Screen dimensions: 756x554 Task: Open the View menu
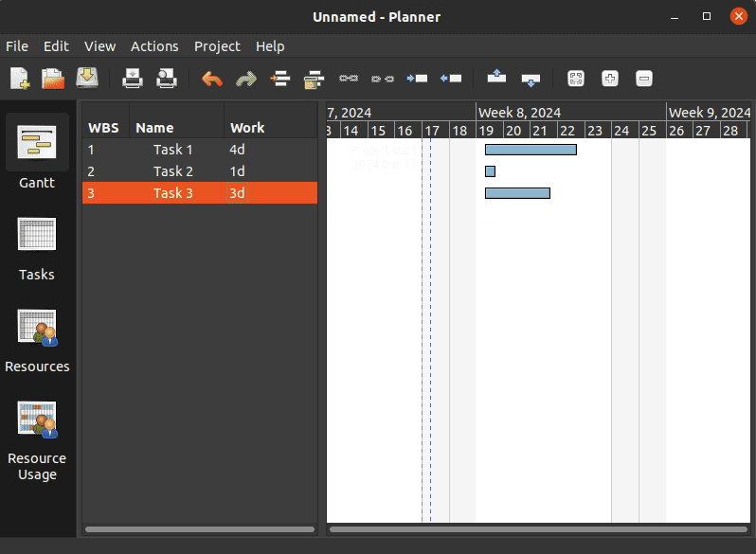tap(99, 46)
